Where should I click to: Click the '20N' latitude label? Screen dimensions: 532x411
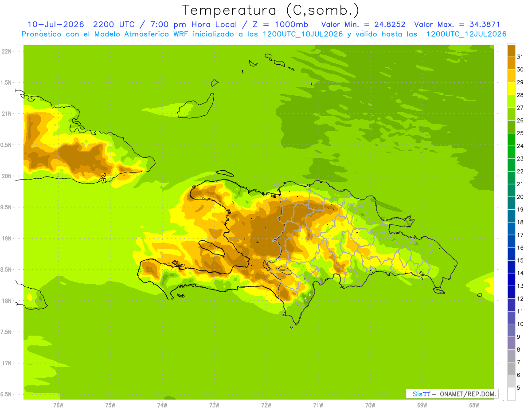tap(6, 176)
